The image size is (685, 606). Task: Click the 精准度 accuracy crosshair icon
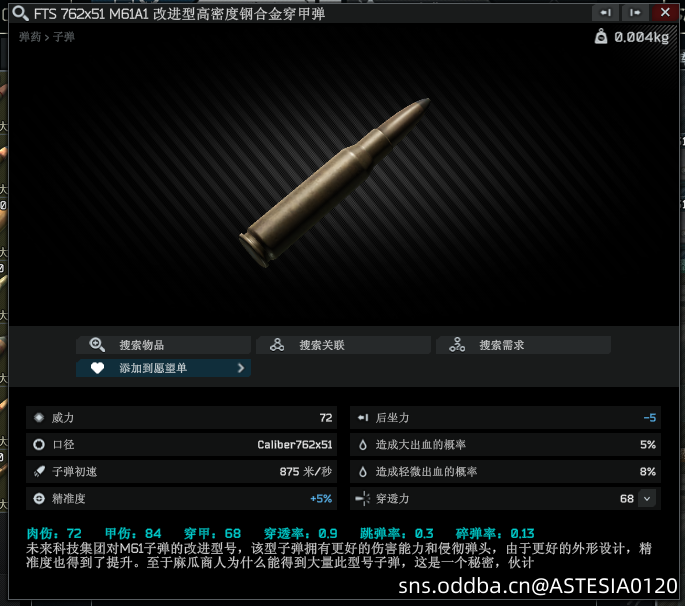39,499
